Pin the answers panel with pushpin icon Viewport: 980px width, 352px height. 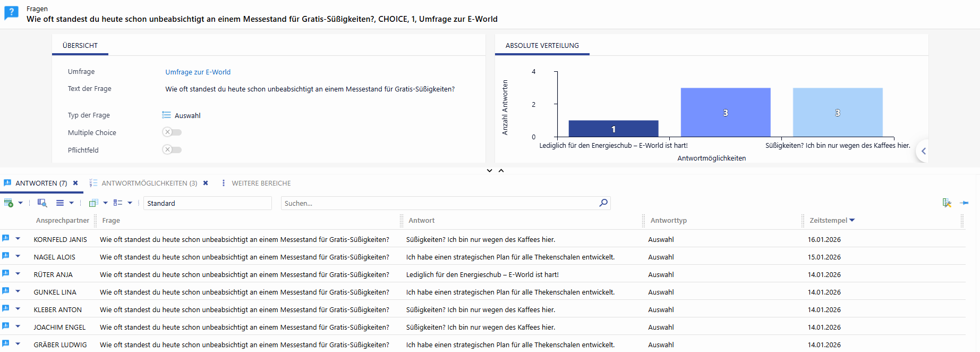(964, 203)
